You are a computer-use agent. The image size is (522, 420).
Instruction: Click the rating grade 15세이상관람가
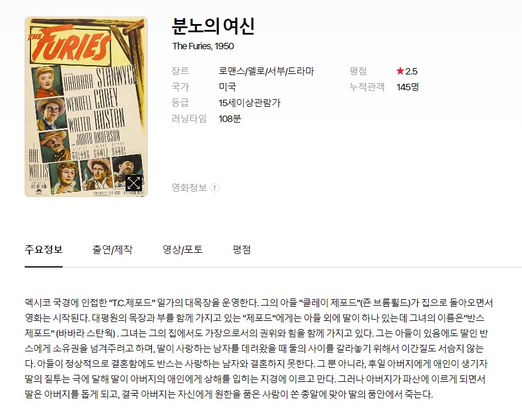pyautogui.click(x=250, y=103)
